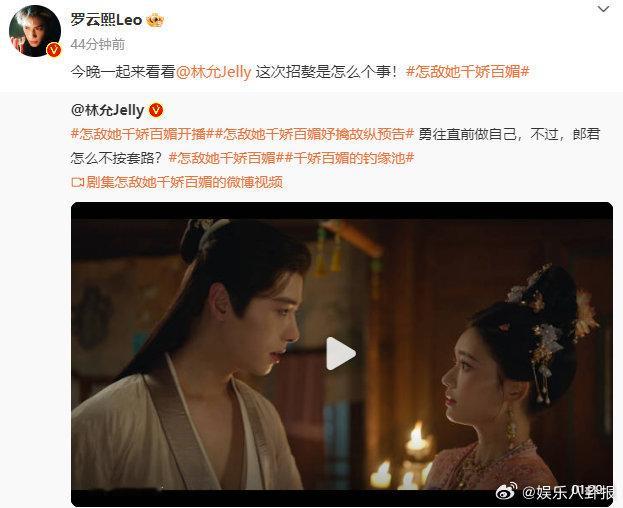Screen dimensions: 623x508
Task: Click the video camera icon before 剧集 link
Action: pyautogui.click(x=77, y=182)
